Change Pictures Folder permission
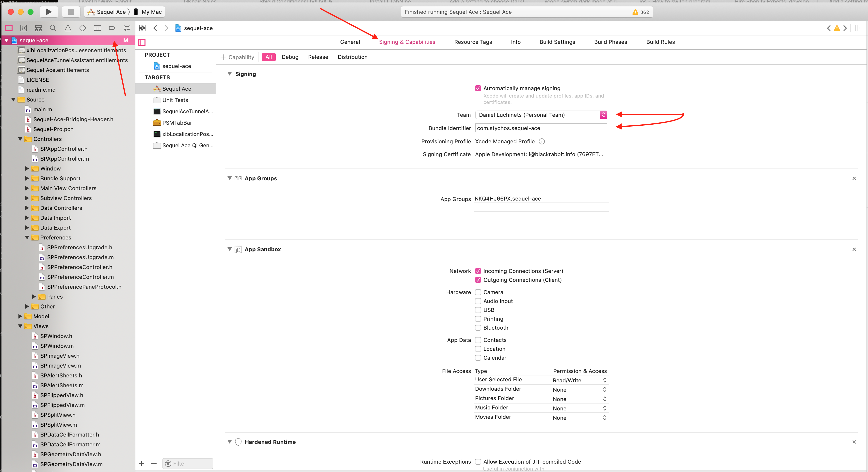This screenshot has height=472, width=868. tap(579, 399)
